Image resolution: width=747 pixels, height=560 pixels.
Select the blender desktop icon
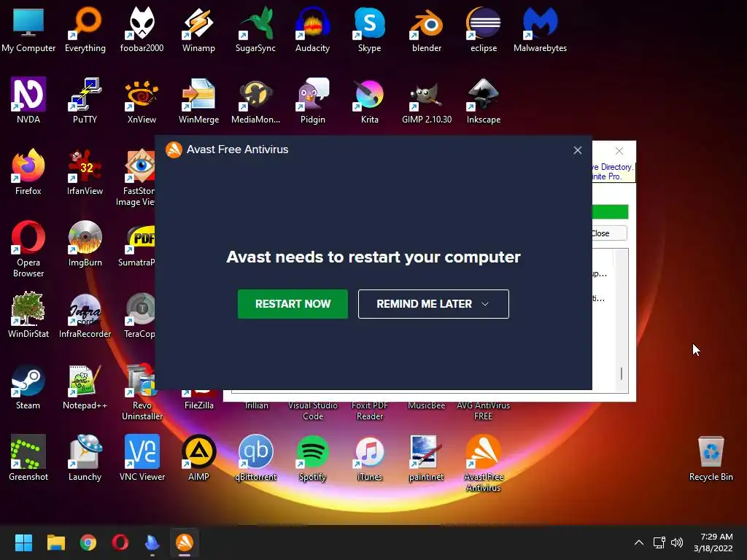pyautogui.click(x=426, y=29)
